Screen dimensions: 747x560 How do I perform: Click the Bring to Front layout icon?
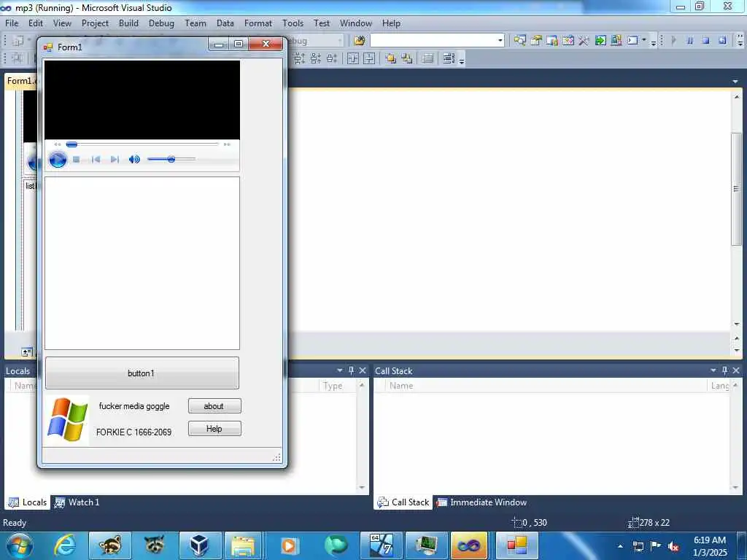[391, 58]
